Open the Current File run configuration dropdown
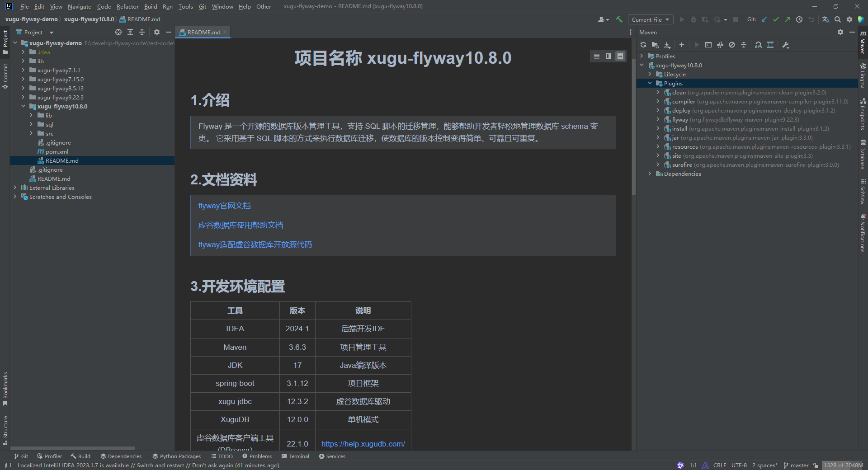This screenshot has height=470, width=868. (650, 19)
